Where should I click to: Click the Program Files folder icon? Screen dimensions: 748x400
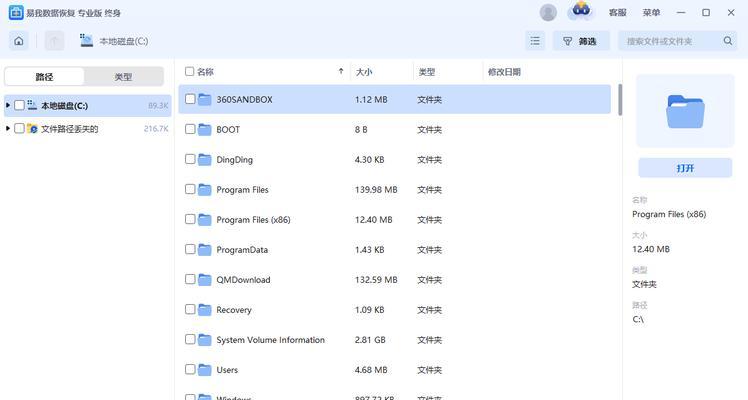205,189
